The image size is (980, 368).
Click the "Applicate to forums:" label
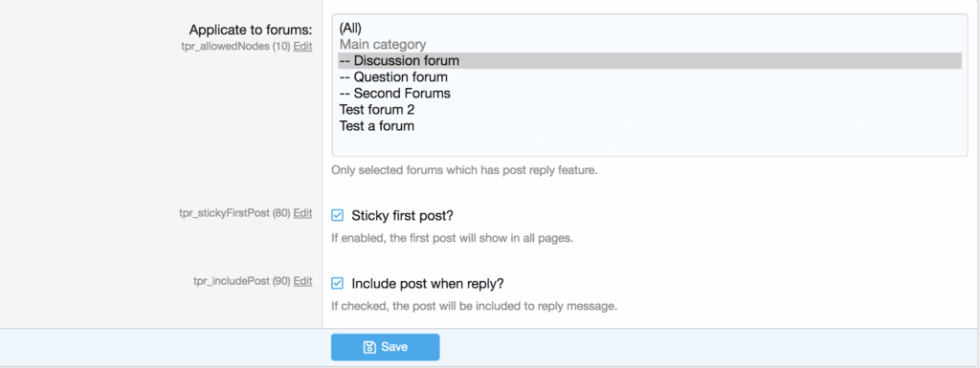pyautogui.click(x=251, y=30)
